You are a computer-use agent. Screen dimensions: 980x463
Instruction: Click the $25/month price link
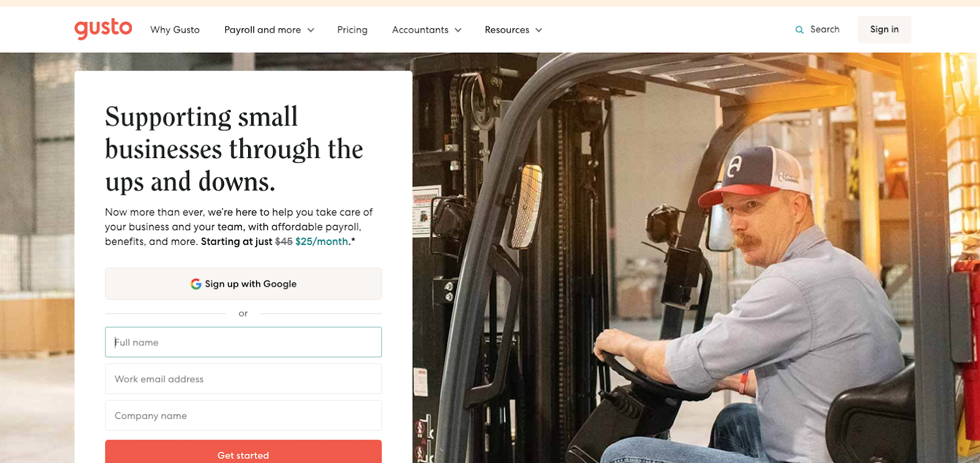coord(322,241)
